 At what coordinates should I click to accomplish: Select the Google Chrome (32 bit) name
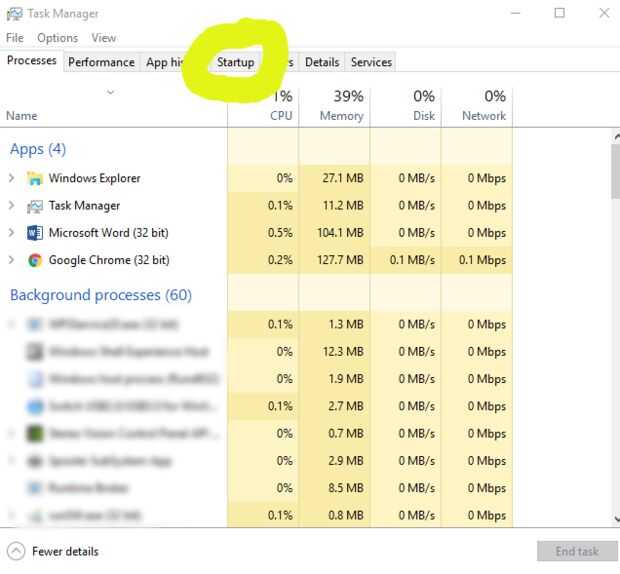[x=109, y=260]
